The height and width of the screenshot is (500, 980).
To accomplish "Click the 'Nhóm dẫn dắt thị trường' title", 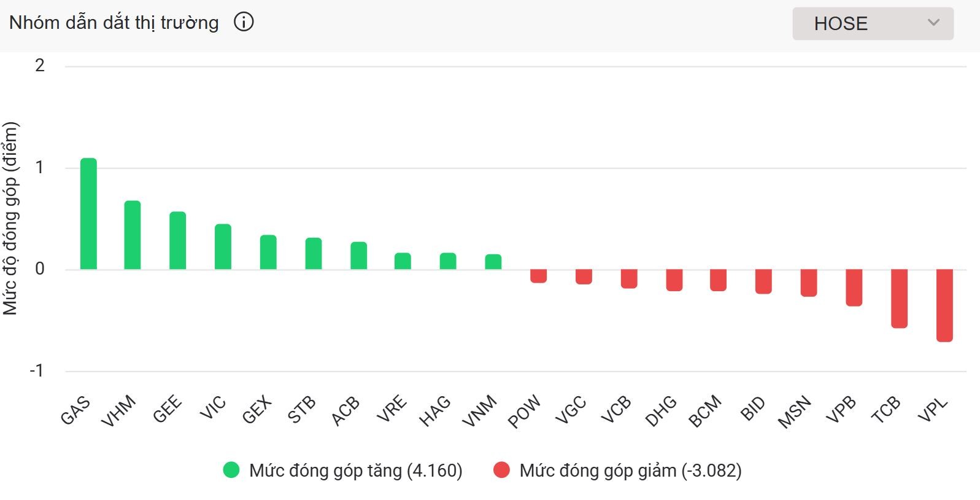I will tap(114, 23).
